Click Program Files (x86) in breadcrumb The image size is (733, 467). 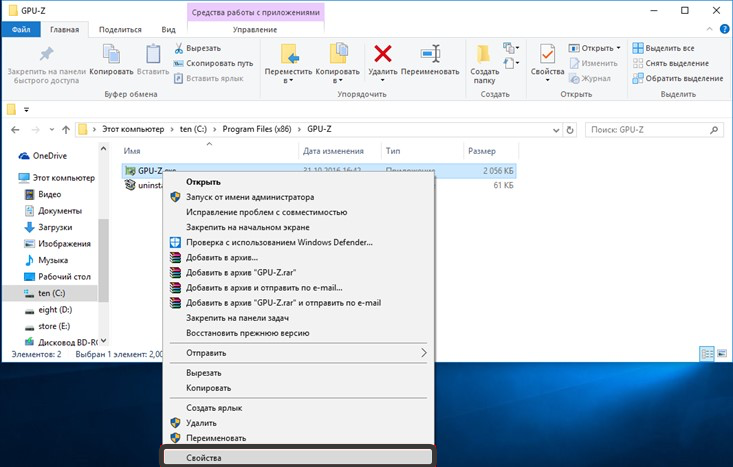[x=257, y=129]
